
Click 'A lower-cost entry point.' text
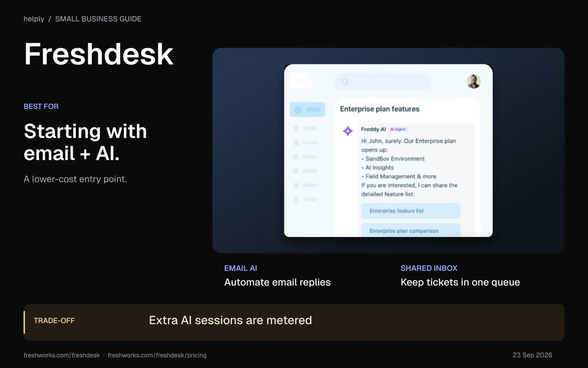(75, 179)
